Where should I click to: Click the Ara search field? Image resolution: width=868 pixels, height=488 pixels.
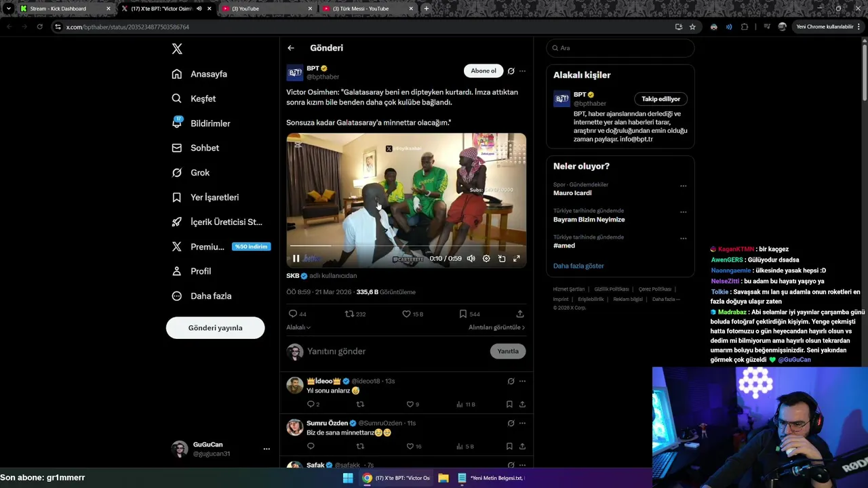click(x=620, y=48)
